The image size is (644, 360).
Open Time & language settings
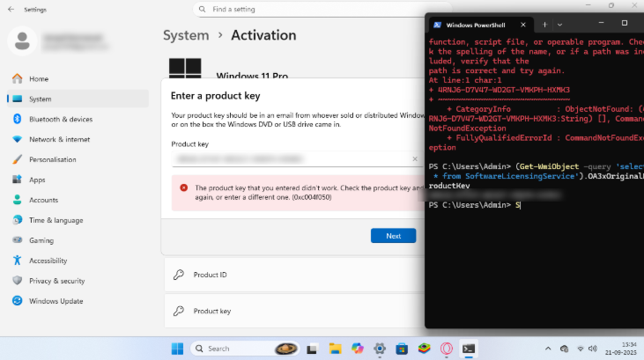(x=78, y=220)
